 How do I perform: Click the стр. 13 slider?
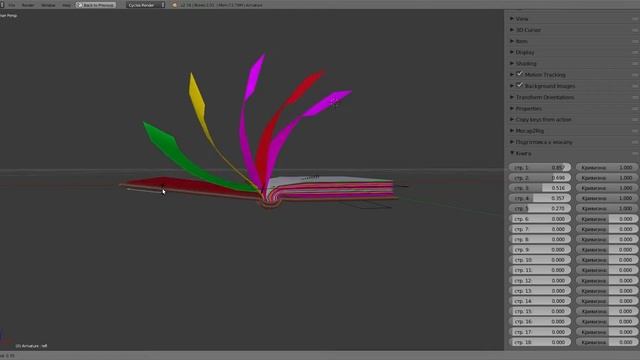click(540, 291)
